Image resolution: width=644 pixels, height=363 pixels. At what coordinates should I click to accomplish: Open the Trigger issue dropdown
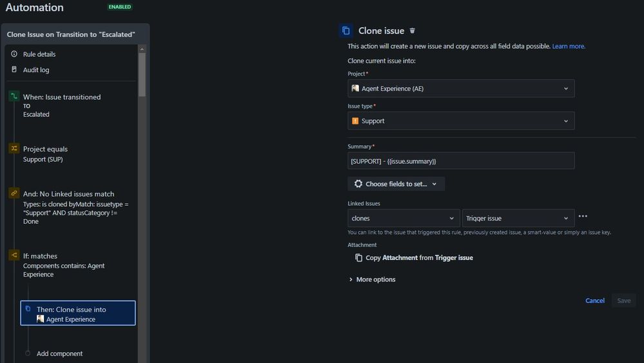coord(518,218)
